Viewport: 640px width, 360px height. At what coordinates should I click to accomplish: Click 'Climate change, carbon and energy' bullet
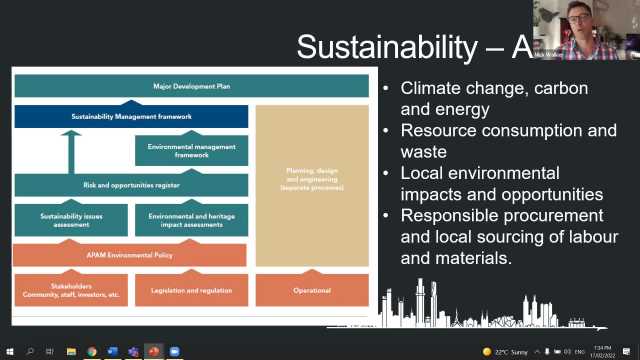click(494, 99)
